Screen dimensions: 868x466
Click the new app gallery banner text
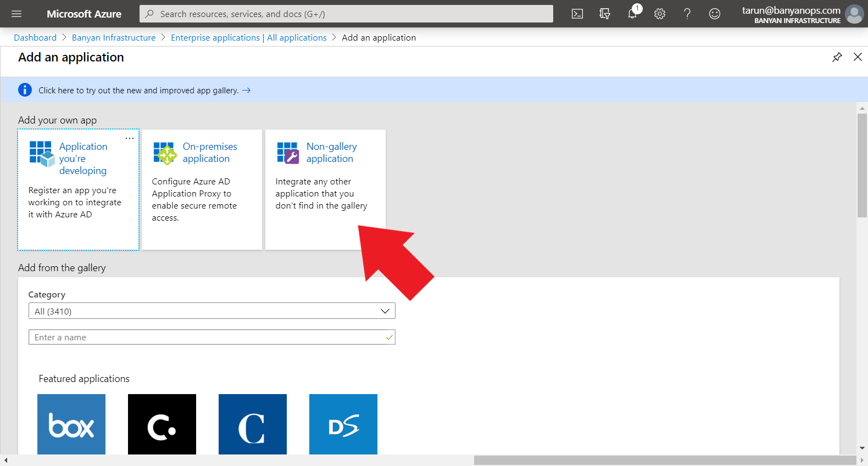tap(138, 91)
